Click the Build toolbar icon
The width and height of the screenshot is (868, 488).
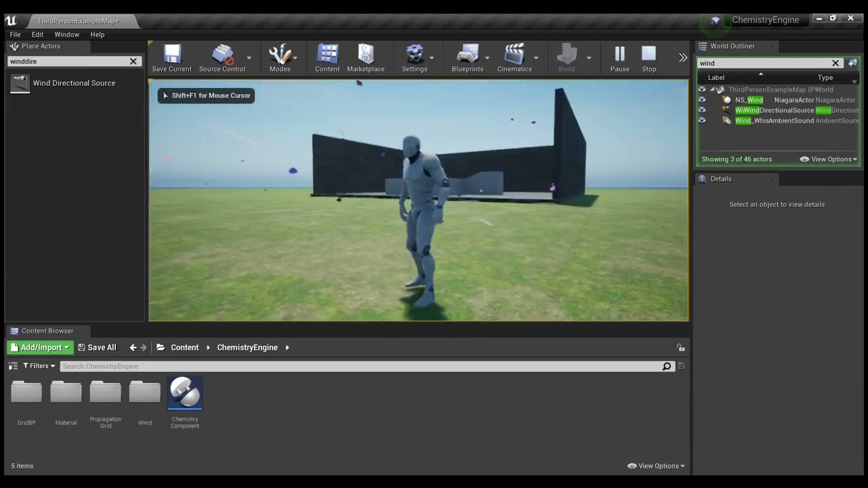(566, 58)
